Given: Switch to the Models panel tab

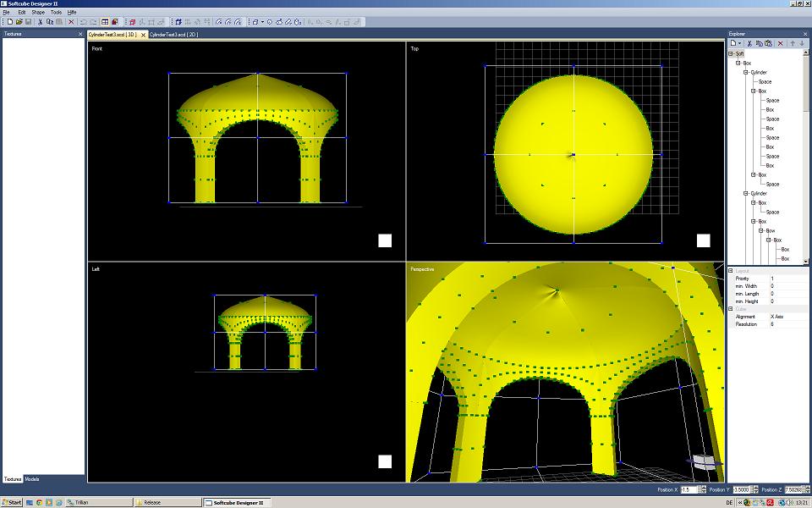Looking at the screenshot, I should pyautogui.click(x=32, y=479).
